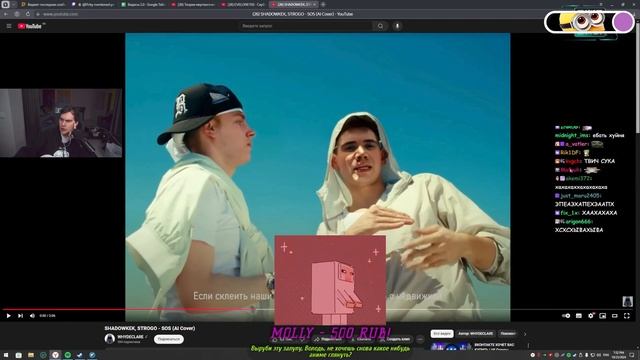
Task: Enable miniplayer mode
Action: coord(602,316)
